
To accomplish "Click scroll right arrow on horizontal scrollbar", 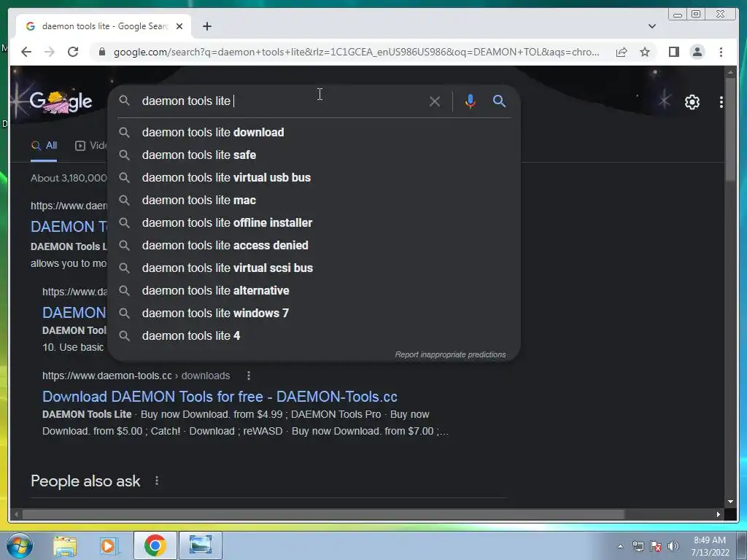I will pos(718,514).
